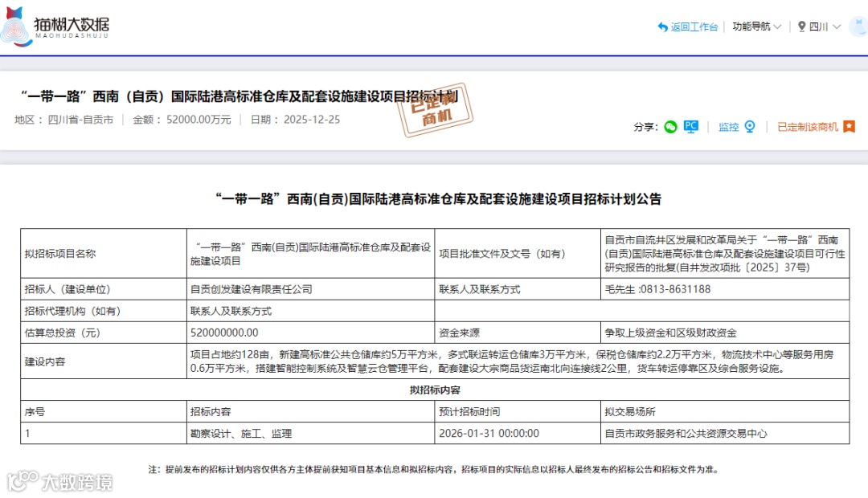Click the 猫栩大数据 logo
The width and height of the screenshot is (868, 498).
(55, 26)
